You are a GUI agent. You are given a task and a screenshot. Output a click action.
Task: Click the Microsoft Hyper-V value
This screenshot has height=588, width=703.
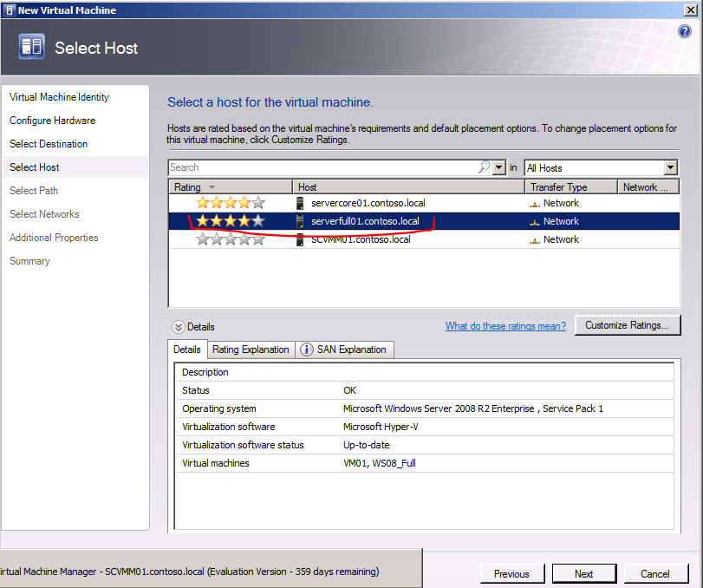coord(381,427)
